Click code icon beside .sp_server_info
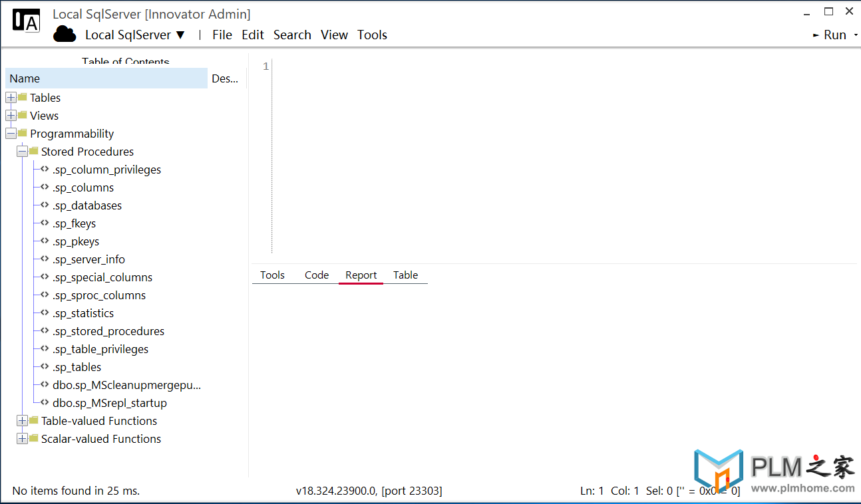Screen dimensions: 861x504 [x=45, y=259]
